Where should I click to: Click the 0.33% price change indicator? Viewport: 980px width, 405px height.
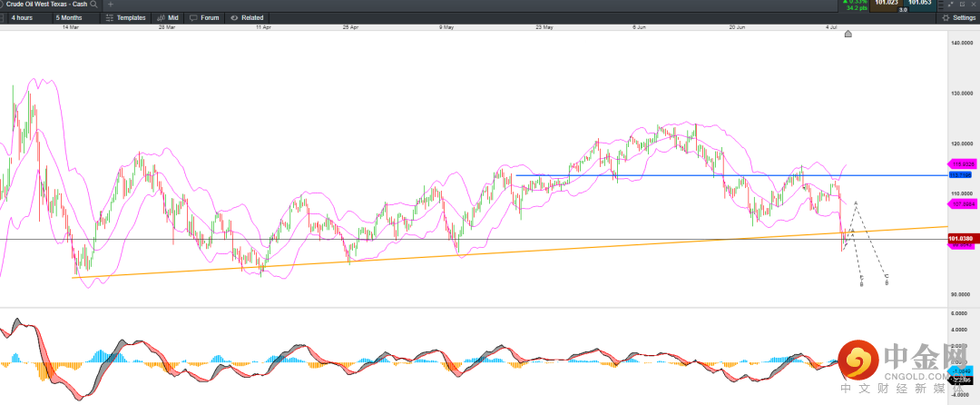(x=855, y=2)
